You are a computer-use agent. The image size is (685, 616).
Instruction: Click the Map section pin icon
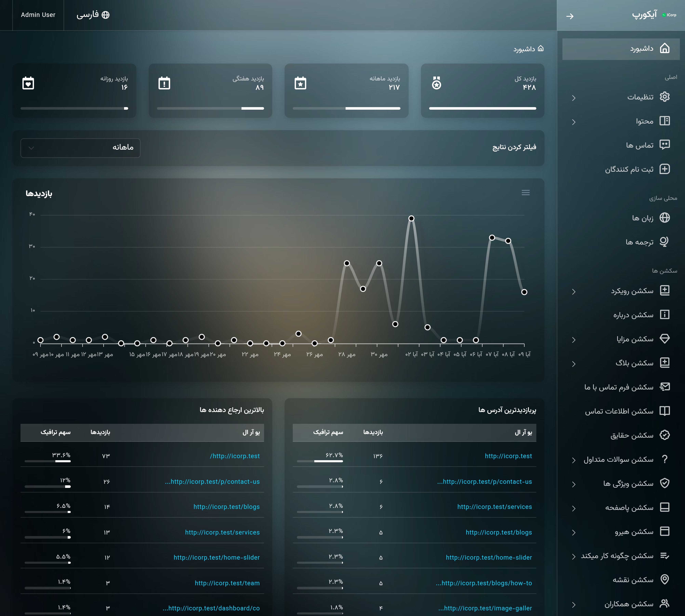click(664, 579)
